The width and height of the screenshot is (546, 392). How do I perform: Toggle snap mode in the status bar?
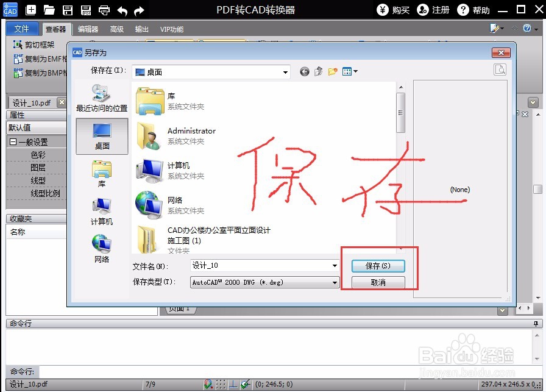pyautogui.click(x=207, y=384)
